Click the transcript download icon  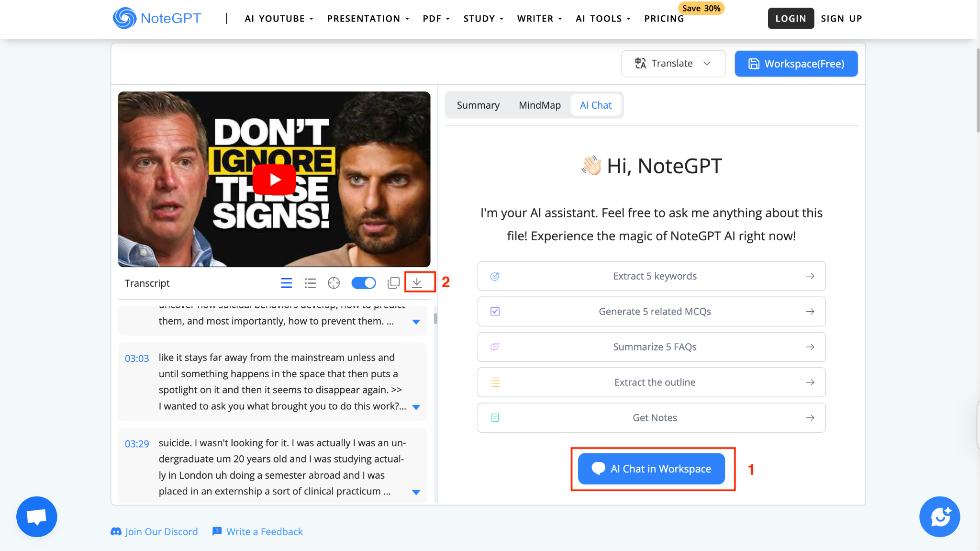(417, 282)
